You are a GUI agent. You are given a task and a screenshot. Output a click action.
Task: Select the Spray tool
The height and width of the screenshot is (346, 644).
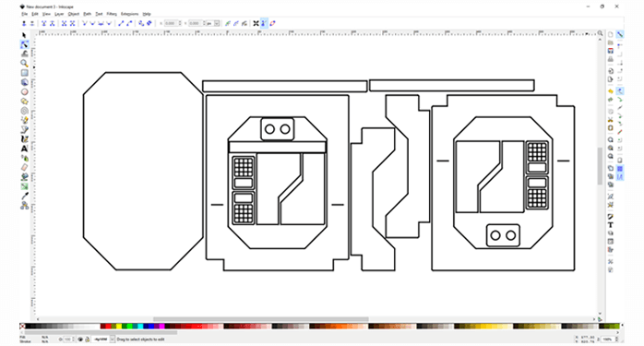click(x=24, y=158)
